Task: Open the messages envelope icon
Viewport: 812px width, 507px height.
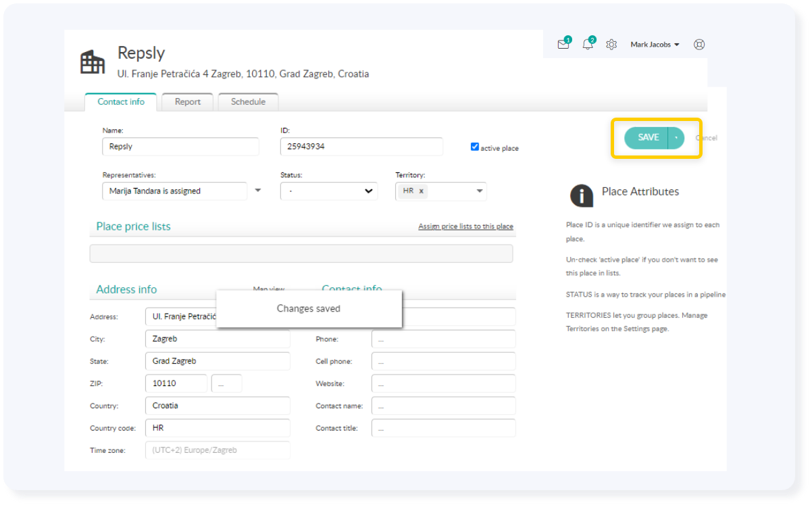Action: 563,45
